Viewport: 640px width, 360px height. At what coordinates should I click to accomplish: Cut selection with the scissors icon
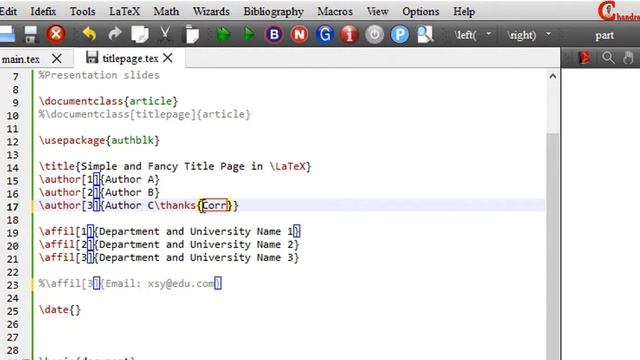[x=165, y=34]
